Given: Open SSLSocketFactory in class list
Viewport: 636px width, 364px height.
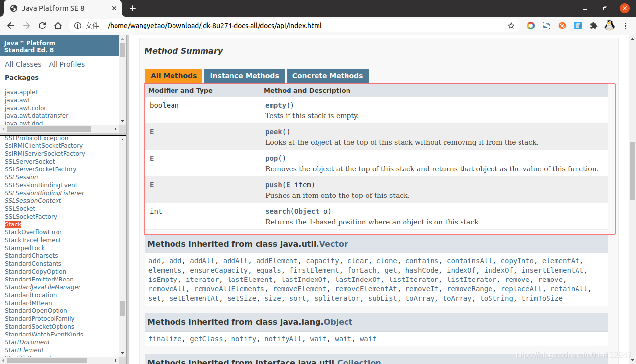Looking at the screenshot, I should click(x=31, y=216).
